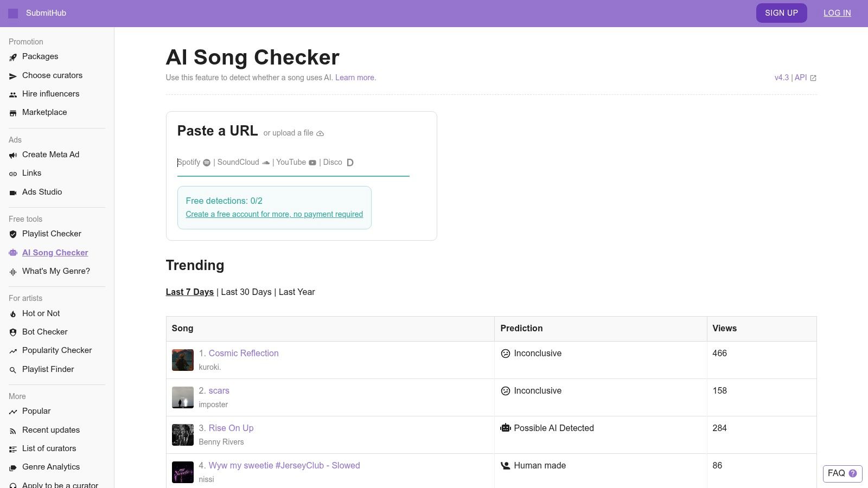Open Genre Analytics in sidebar
This screenshot has width=868, height=488.
(51, 467)
